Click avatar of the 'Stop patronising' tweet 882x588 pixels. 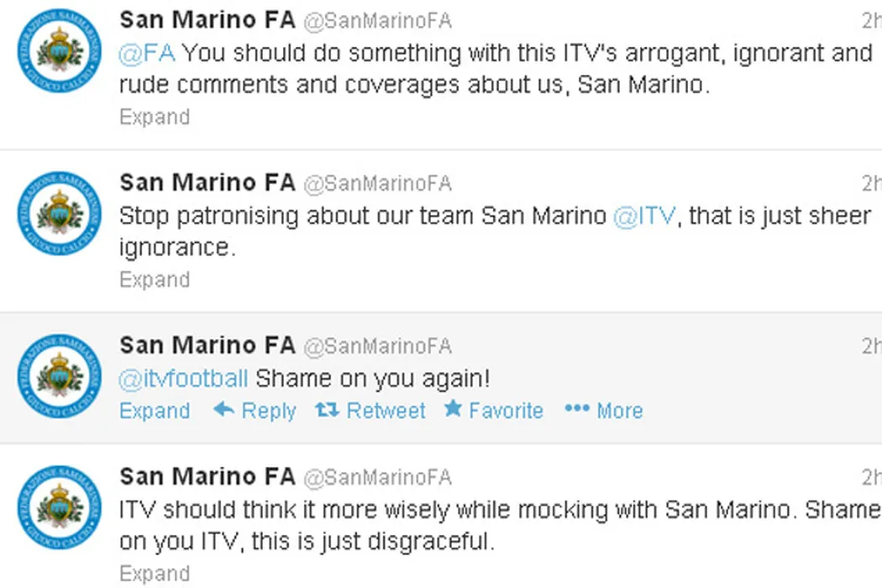point(59,213)
